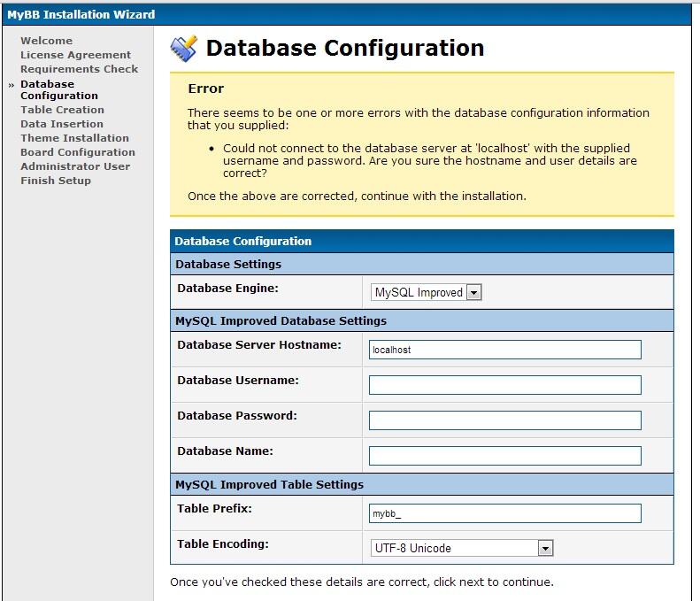Click the Table Prefix field
Viewport: 700px width, 601px height.
(x=505, y=513)
